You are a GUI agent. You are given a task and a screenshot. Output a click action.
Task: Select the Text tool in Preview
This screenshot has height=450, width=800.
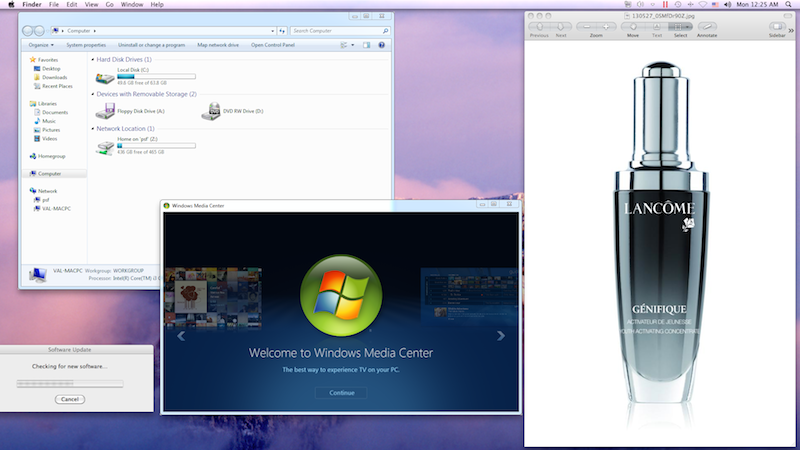tap(657, 27)
